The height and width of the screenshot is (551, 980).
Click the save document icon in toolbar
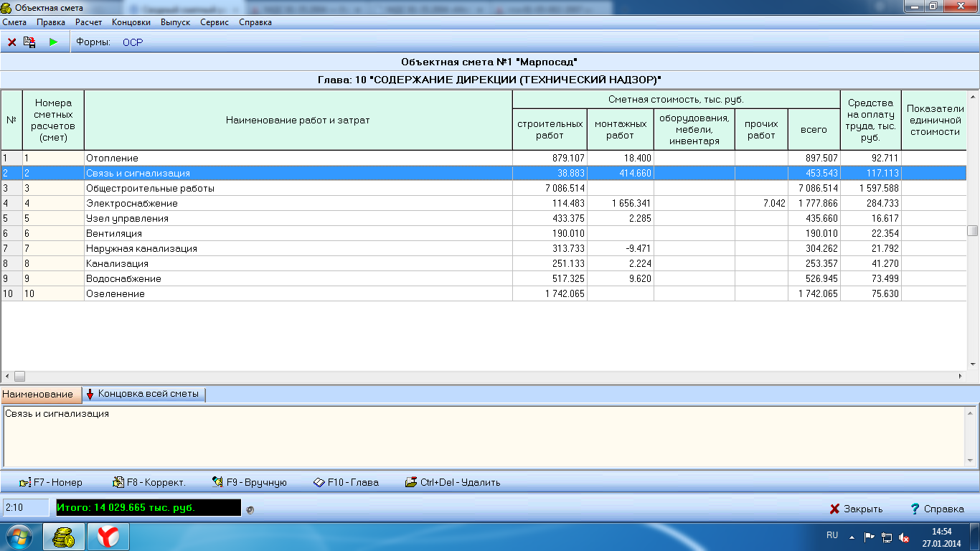(30, 42)
